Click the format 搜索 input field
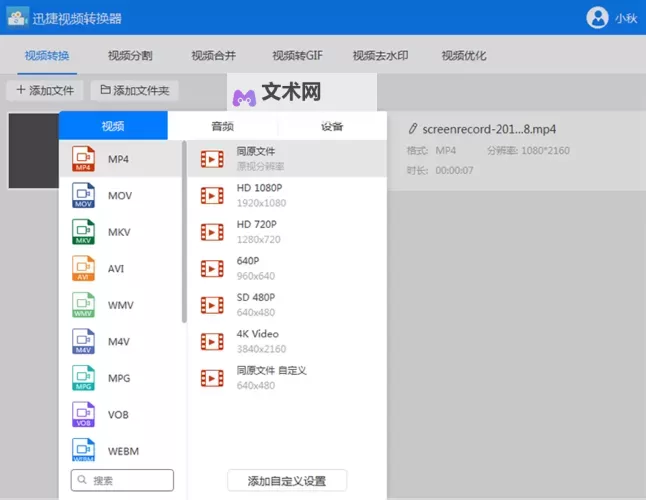The width and height of the screenshot is (646, 500). pos(122,480)
